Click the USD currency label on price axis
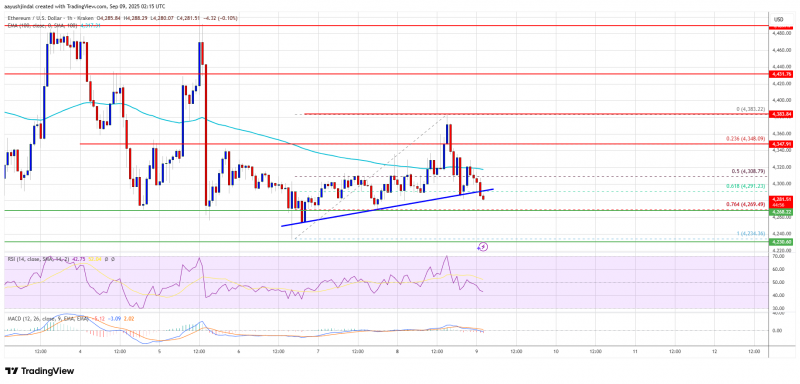Viewport: 800px width, 384px height. pyautogui.click(x=779, y=19)
